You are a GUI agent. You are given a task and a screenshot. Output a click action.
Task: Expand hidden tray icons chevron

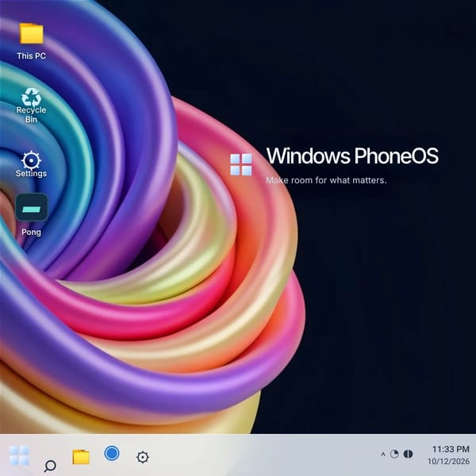click(383, 455)
